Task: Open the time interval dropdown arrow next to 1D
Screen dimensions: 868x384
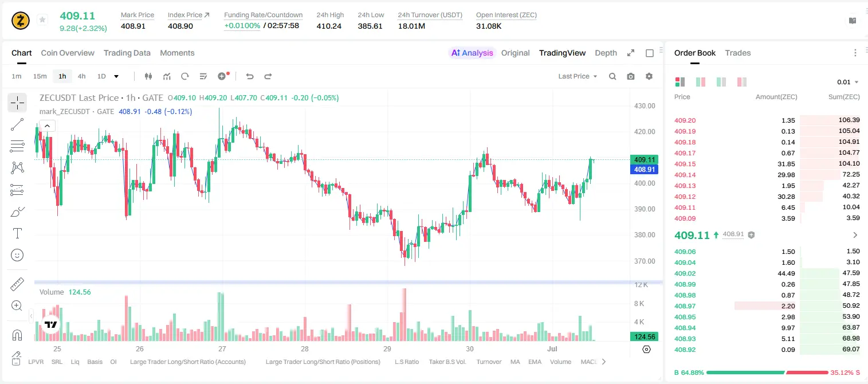Action: coord(116,76)
